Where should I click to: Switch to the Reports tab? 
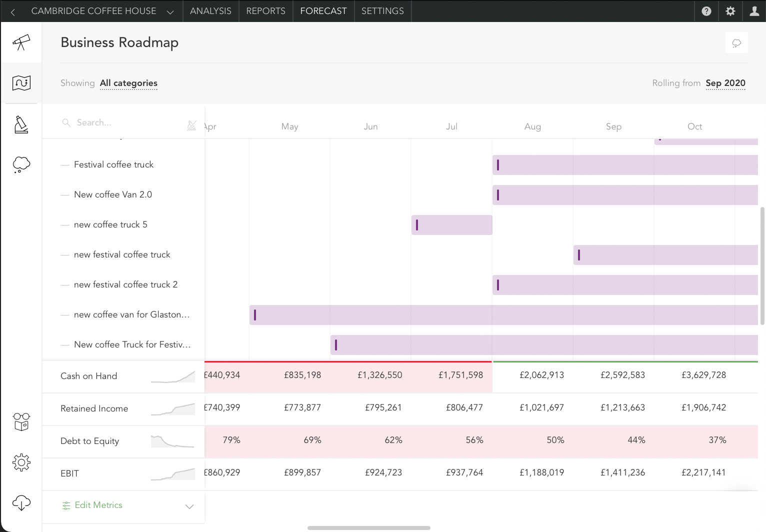[265, 11]
